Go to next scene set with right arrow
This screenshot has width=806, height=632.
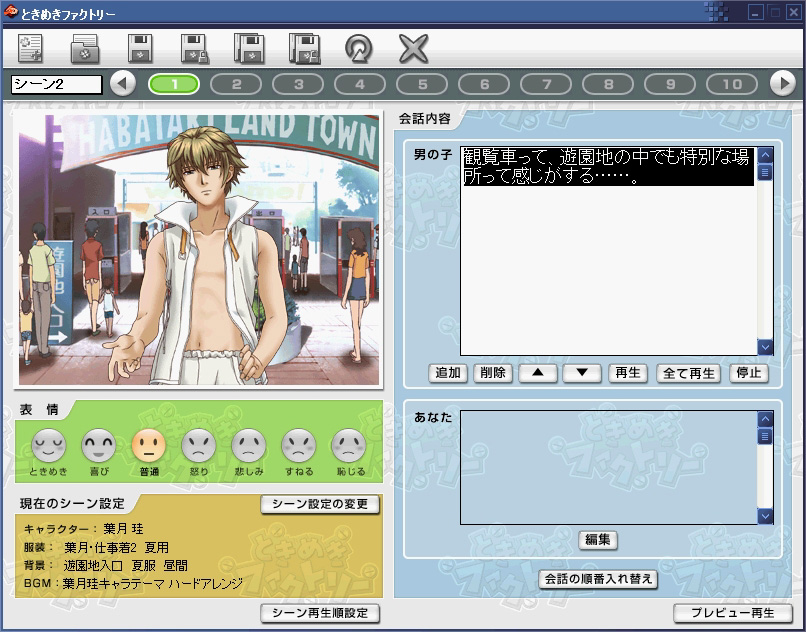tap(783, 83)
